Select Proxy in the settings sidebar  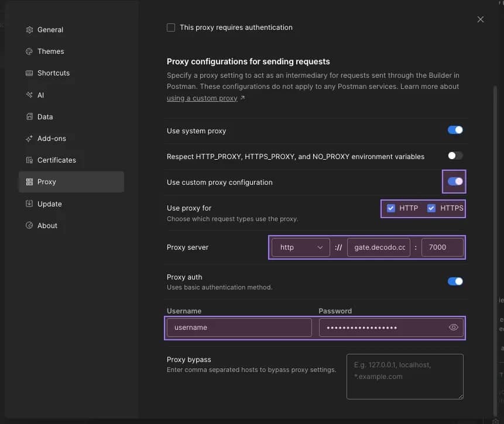[47, 182]
